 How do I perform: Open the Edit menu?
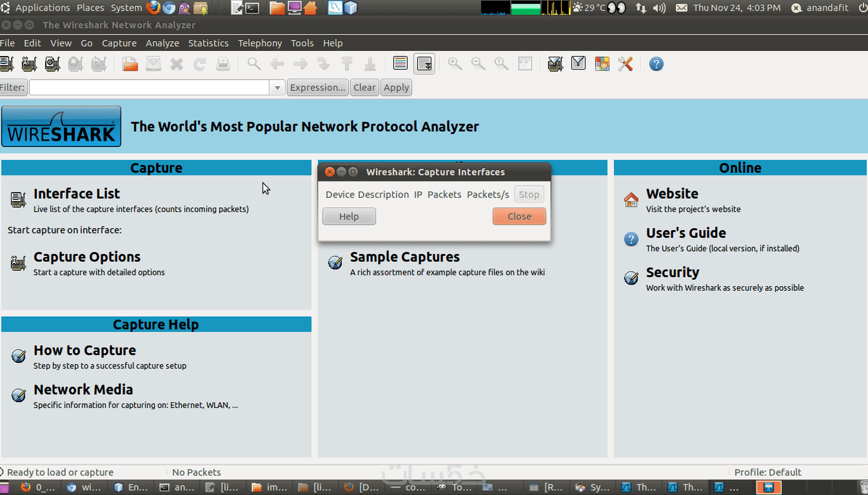(32, 43)
